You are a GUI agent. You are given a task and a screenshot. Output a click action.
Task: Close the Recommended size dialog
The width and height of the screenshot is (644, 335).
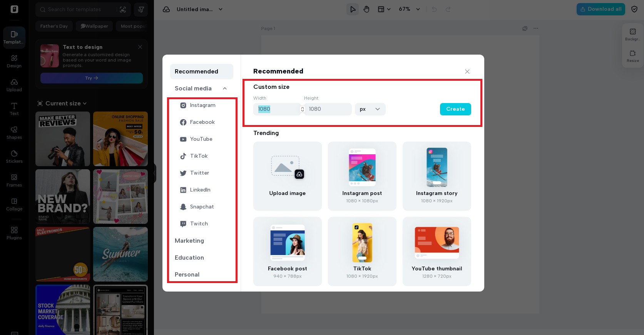point(467,72)
